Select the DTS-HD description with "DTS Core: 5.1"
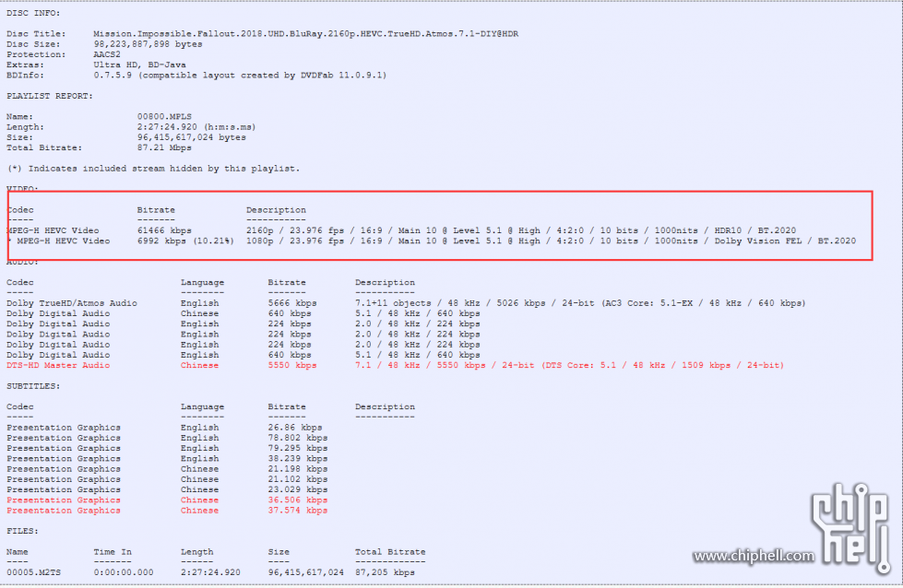The image size is (903, 588). tap(569, 365)
